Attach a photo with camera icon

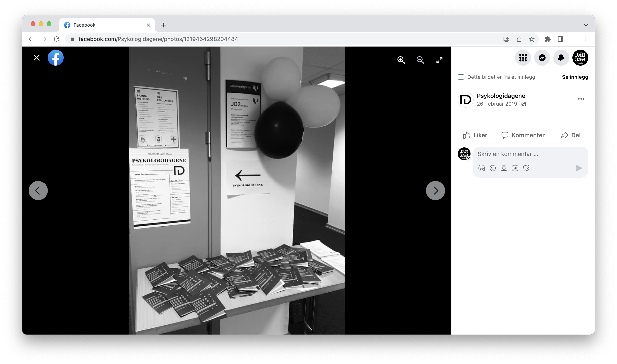504,168
